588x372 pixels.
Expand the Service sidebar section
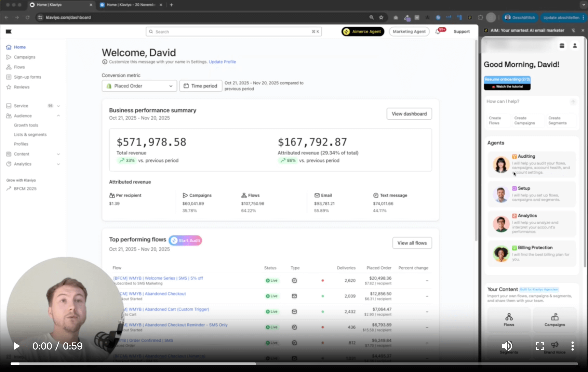58,106
